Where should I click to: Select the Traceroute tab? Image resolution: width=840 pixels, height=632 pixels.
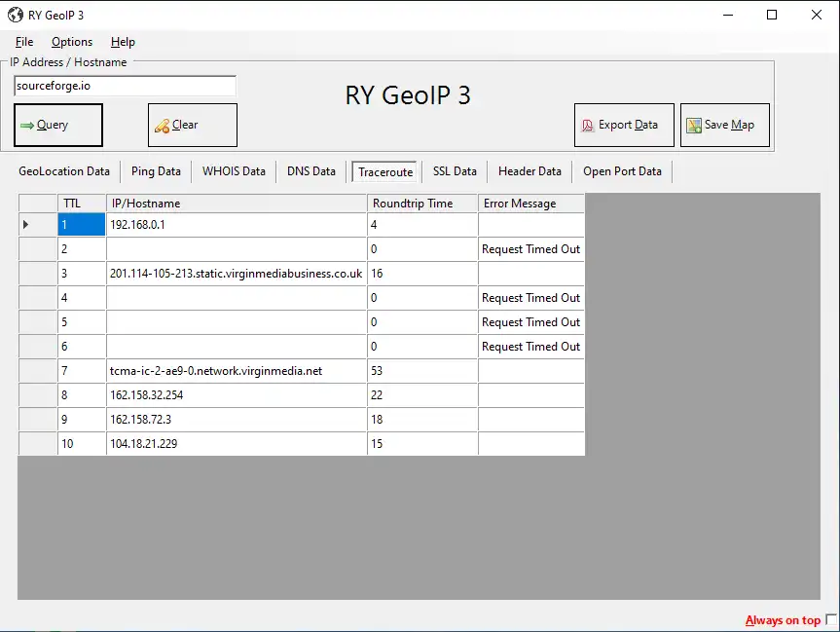pyautogui.click(x=385, y=172)
